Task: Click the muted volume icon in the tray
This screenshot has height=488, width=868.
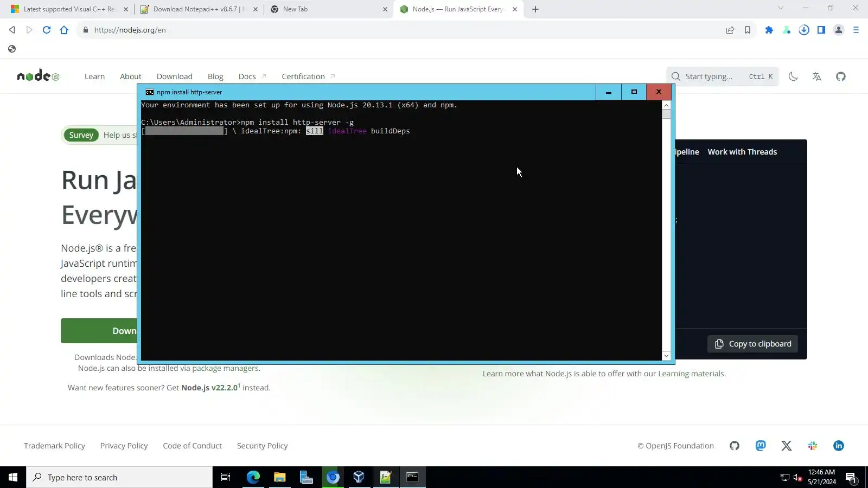Action: (x=797, y=478)
